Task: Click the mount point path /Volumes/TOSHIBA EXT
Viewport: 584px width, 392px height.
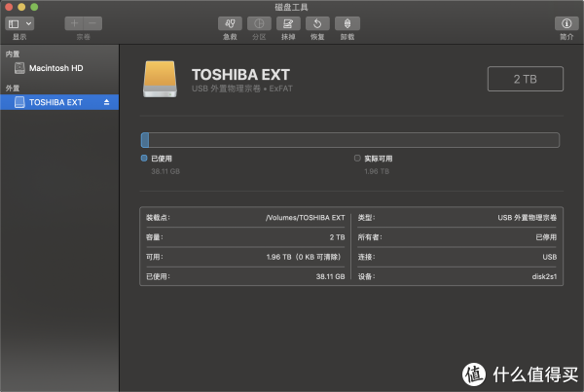Action: pyautogui.click(x=306, y=218)
